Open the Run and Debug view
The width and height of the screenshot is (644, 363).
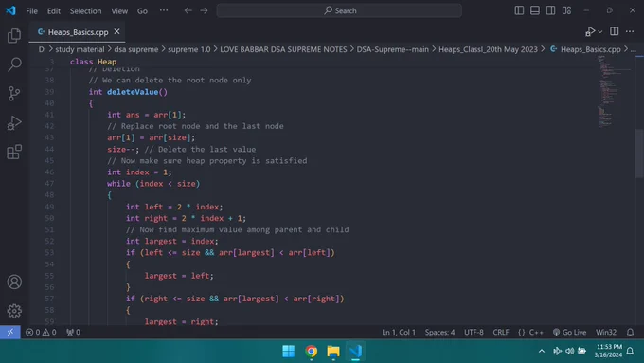tap(14, 123)
